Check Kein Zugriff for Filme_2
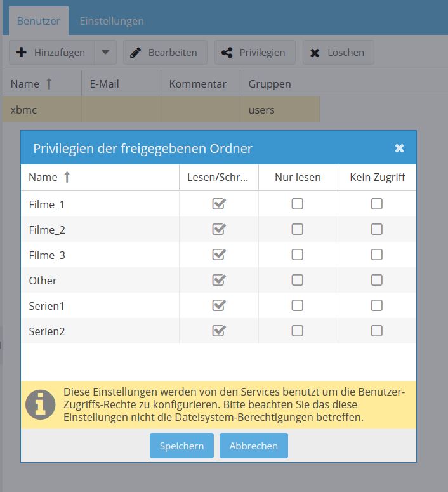448x492 pixels. [x=376, y=229]
